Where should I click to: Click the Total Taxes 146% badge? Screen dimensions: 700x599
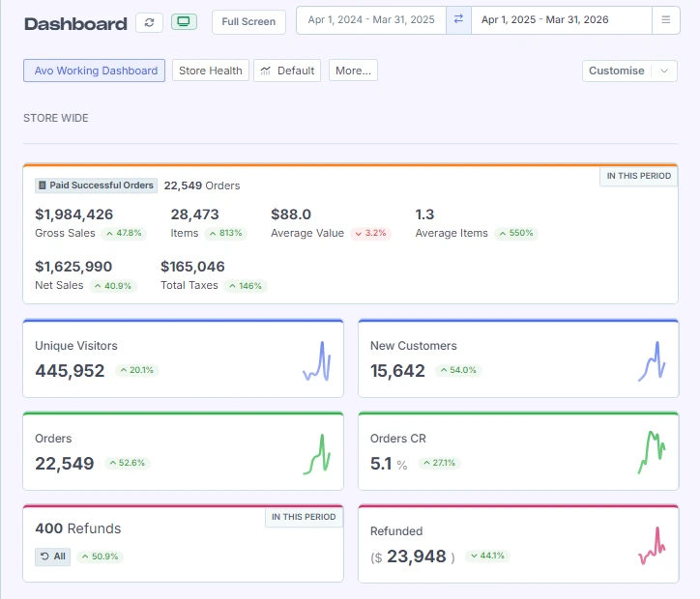pyautogui.click(x=246, y=286)
